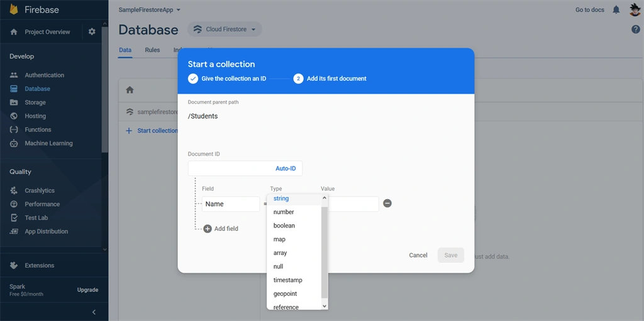Click the home icon in data path
644x321 pixels.
(x=130, y=90)
